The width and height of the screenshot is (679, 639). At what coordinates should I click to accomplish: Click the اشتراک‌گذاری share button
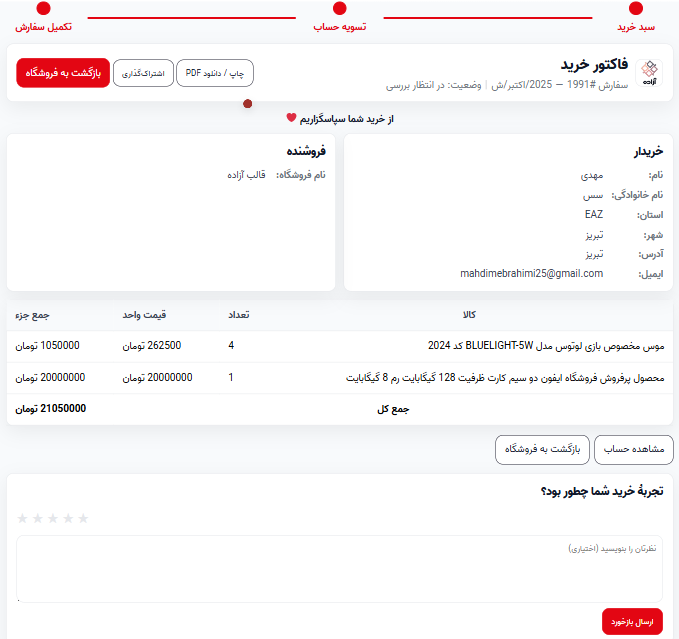143,73
